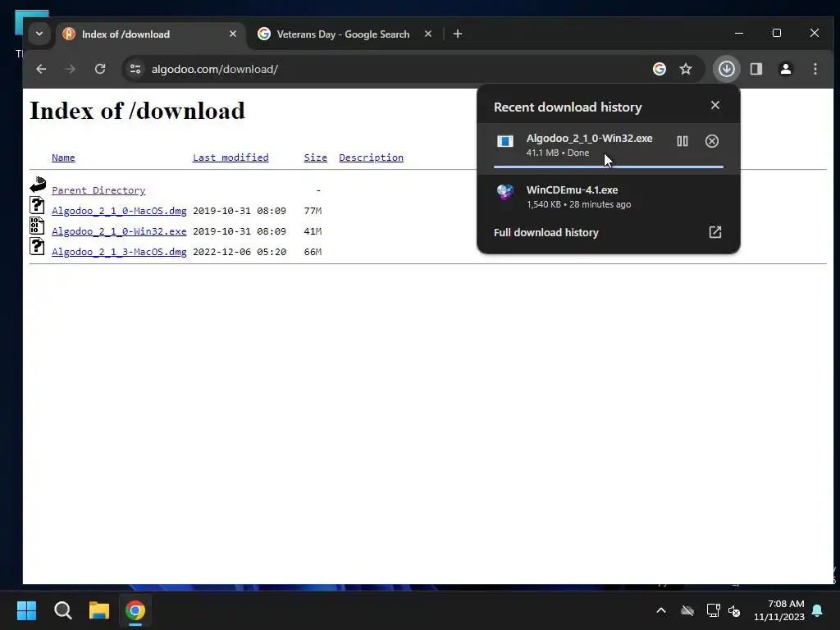The height and width of the screenshot is (630, 840).
Task: Close the Veterans Day Google Search tab
Action: click(x=428, y=34)
